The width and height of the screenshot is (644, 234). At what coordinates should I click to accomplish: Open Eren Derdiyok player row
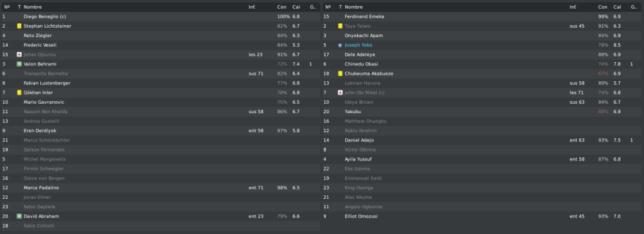pos(160,131)
